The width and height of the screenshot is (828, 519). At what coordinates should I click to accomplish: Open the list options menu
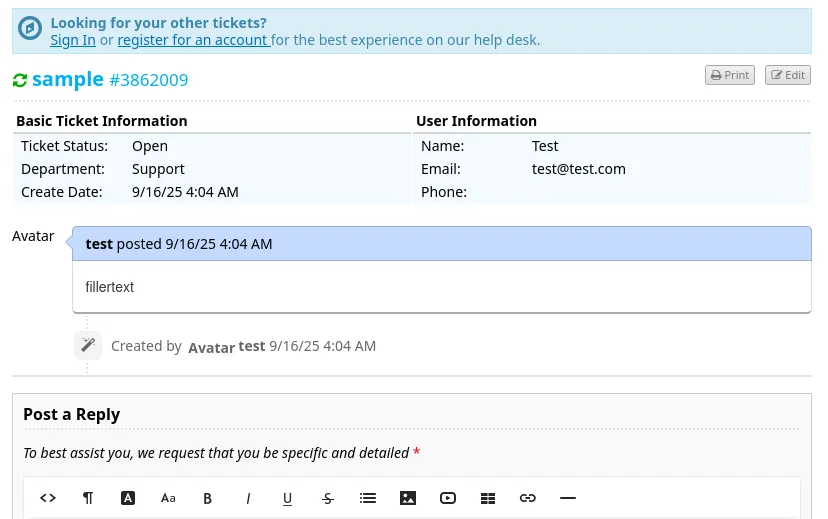click(x=368, y=498)
